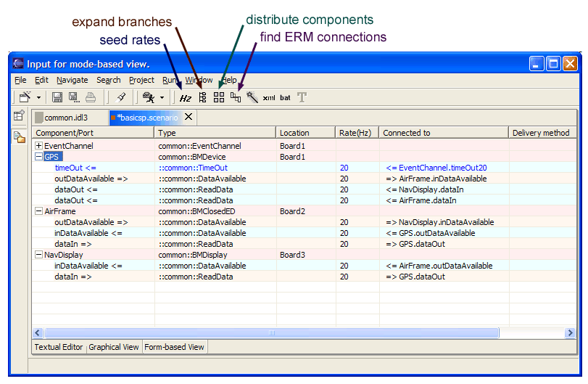
Task: Click the xml toolbar icon
Action: point(269,97)
